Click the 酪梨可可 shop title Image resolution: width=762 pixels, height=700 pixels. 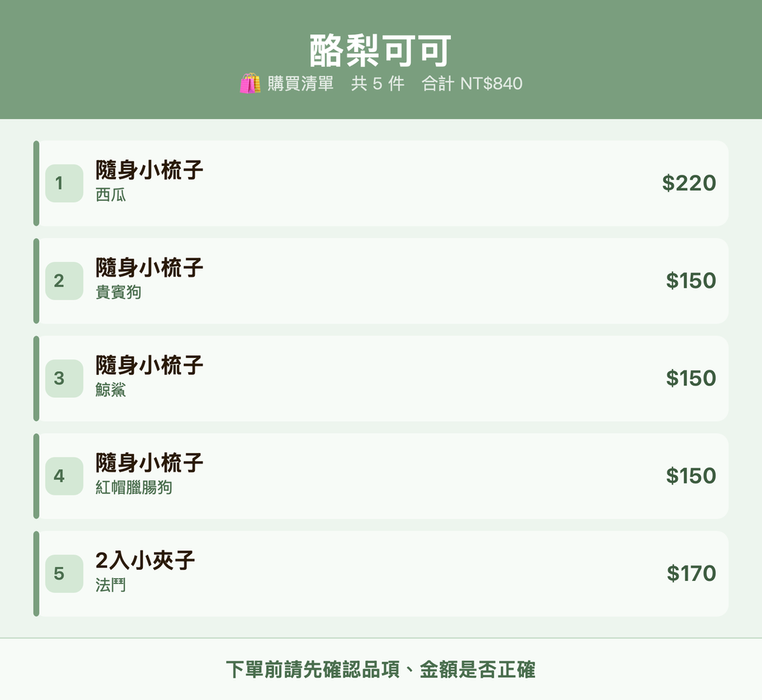pos(380,51)
